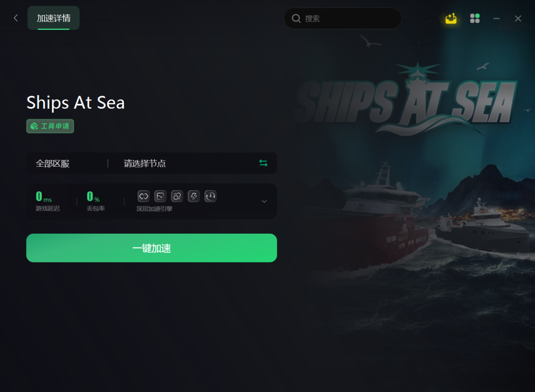The width and height of the screenshot is (535, 392).
Task: Open the 全部区服 region dropdown
Action: pos(53,164)
